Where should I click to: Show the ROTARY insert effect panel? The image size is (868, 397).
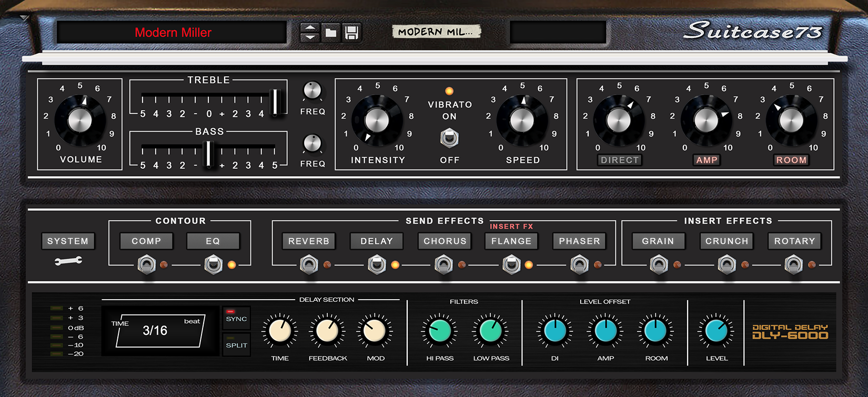coord(794,241)
